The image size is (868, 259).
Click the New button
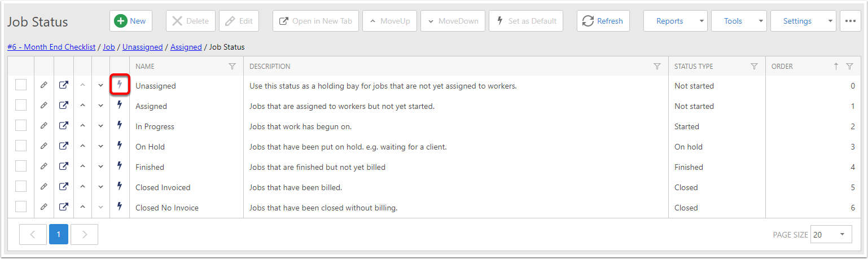click(131, 21)
